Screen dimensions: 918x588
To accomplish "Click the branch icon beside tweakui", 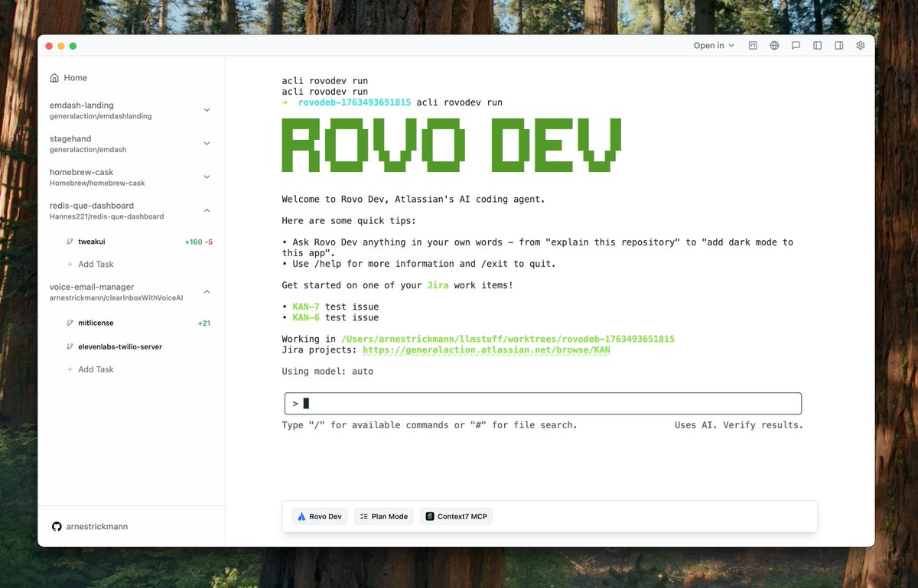I will pyautogui.click(x=70, y=242).
